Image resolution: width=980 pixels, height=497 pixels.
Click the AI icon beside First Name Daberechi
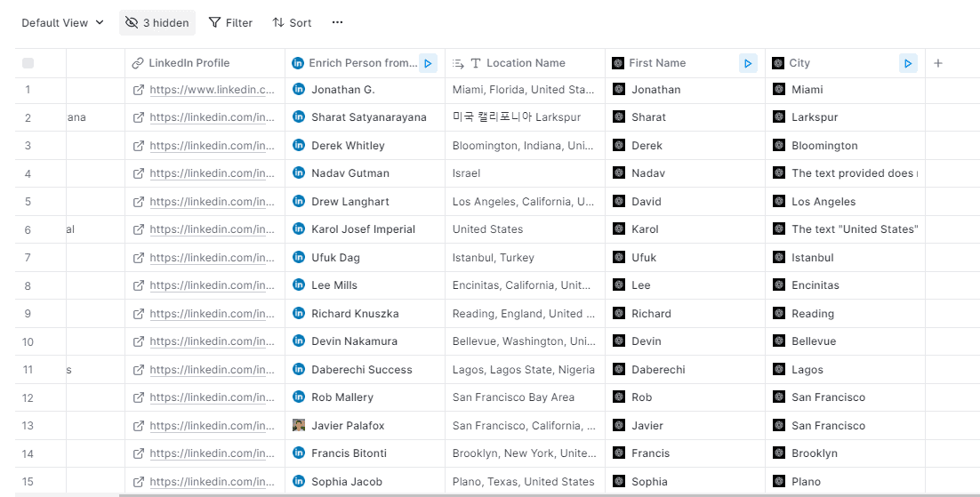coord(619,370)
